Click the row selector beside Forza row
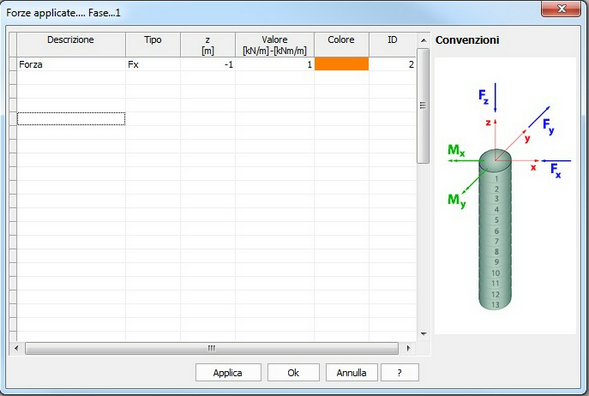This screenshot has height=396, width=589. [13, 64]
